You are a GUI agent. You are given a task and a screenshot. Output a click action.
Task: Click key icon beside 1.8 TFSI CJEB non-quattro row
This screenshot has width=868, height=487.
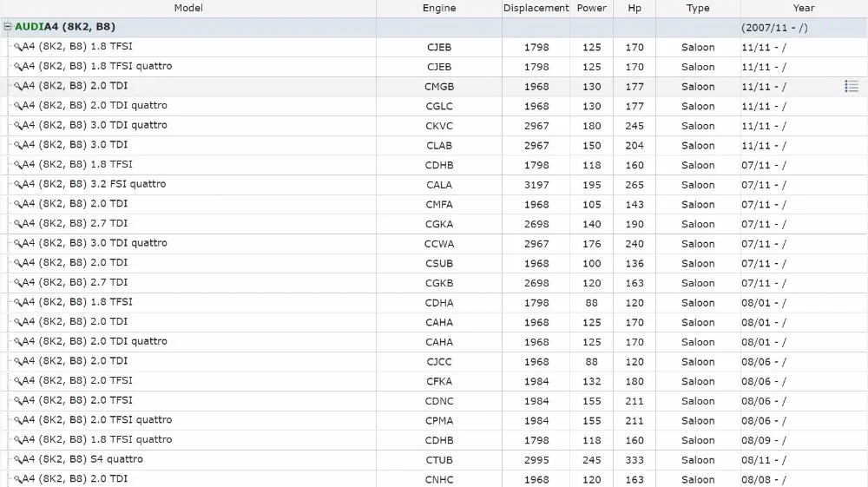click(17, 48)
